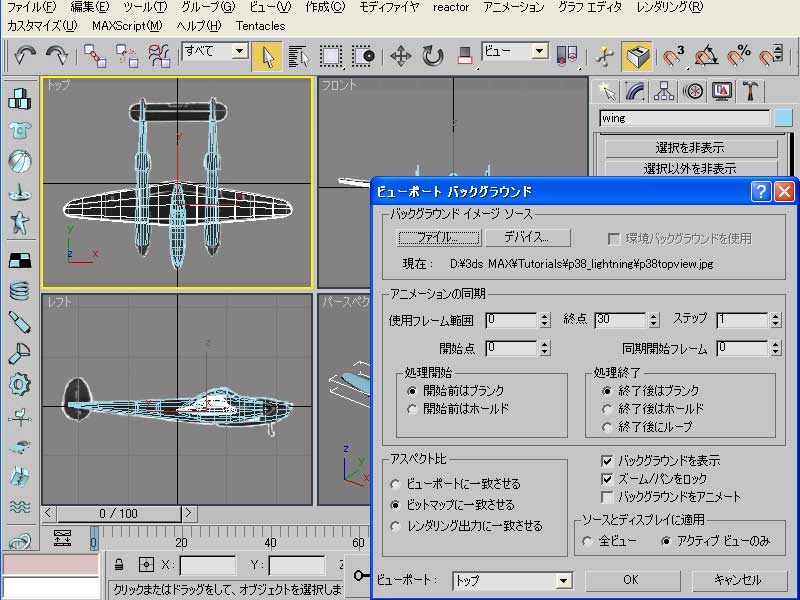Activate the Select Object arrow tool
This screenshot has width=800, height=600.
coord(267,55)
